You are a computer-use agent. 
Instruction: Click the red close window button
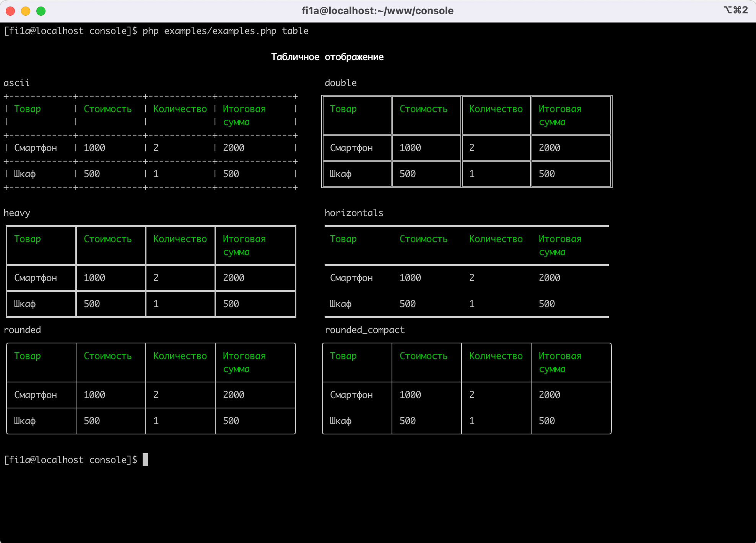pyautogui.click(x=10, y=11)
